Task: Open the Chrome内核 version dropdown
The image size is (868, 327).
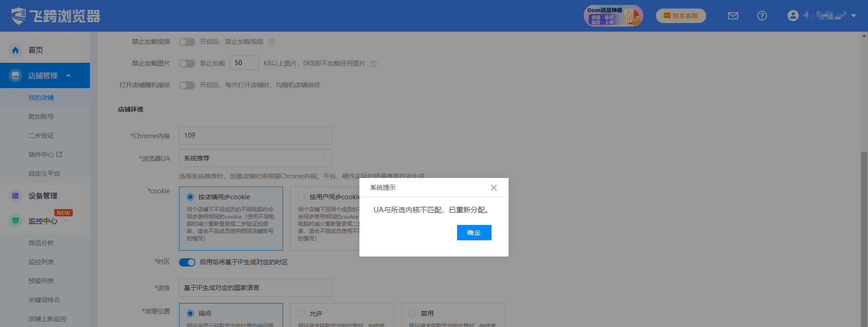Action: [255, 135]
